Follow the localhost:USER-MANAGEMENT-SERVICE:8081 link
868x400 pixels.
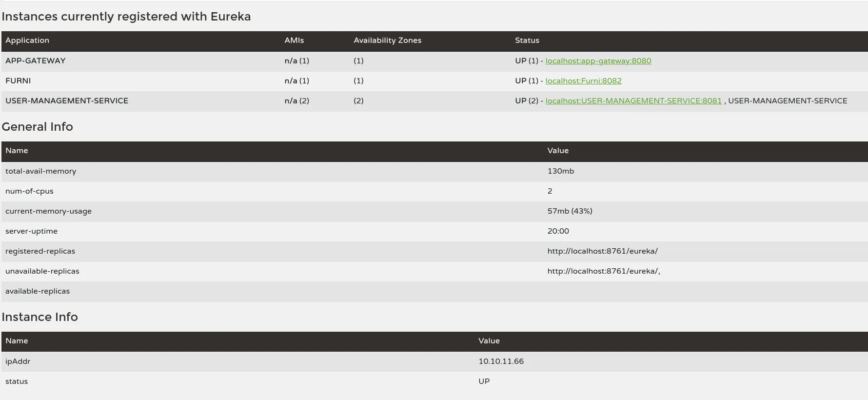click(633, 101)
